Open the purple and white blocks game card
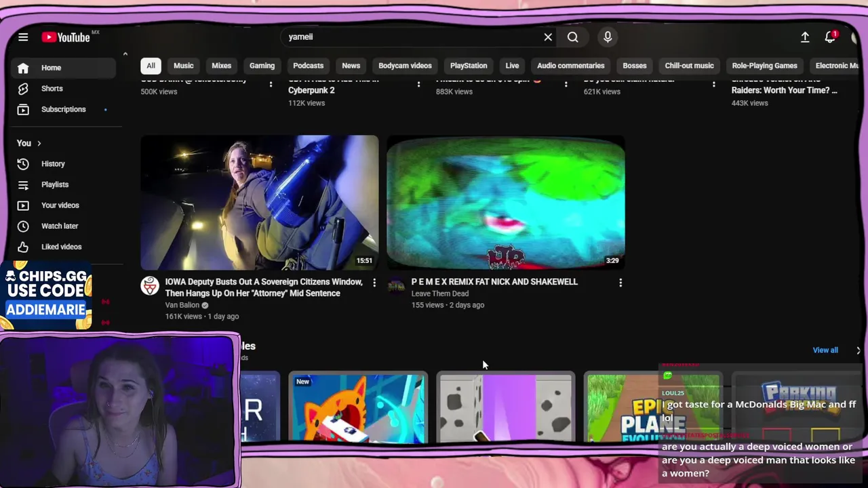Image resolution: width=868 pixels, height=488 pixels. pos(506,408)
